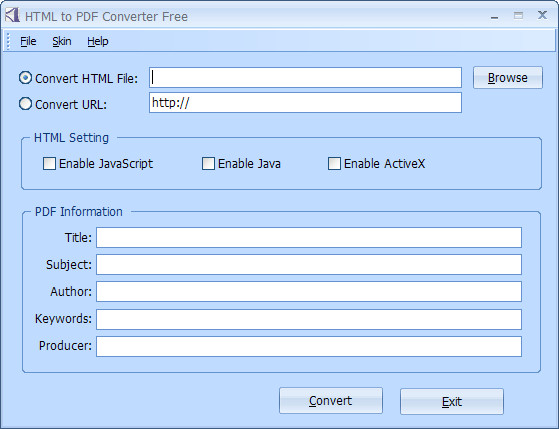The image size is (559, 429).
Task: Click the Browse button
Action: click(508, 78)
